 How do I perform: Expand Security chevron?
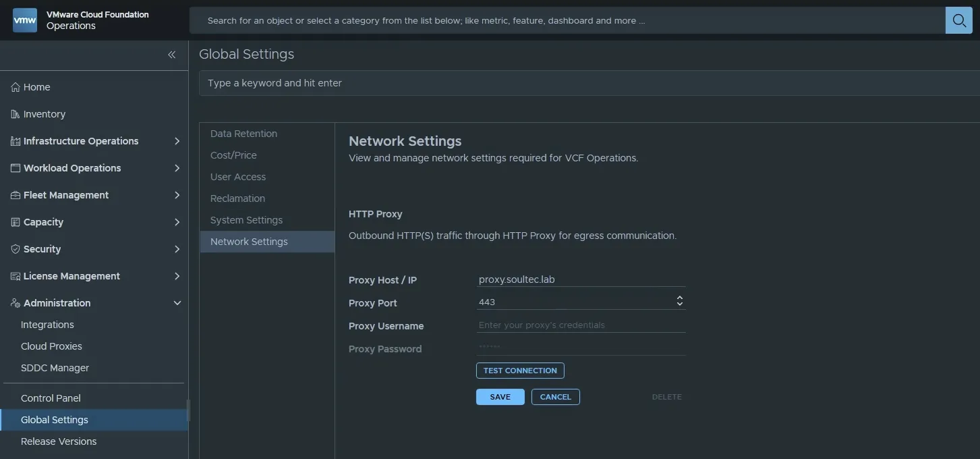point(177,249)
